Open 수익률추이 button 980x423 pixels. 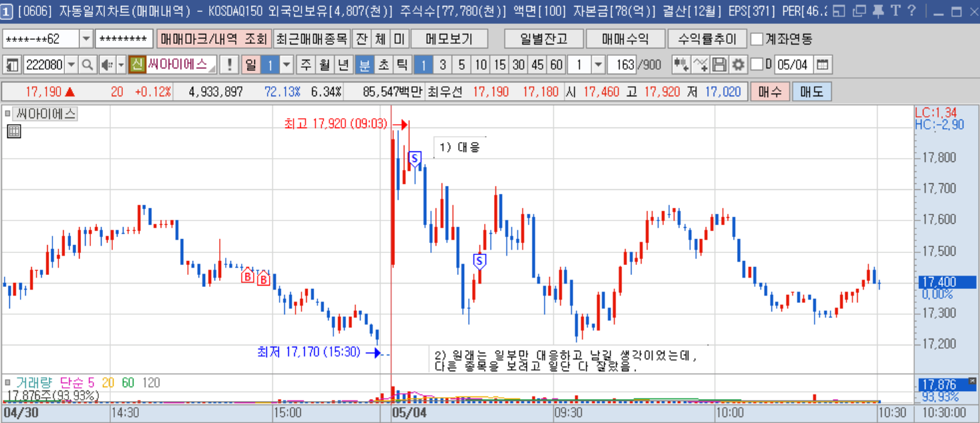[x=707, y=39]
